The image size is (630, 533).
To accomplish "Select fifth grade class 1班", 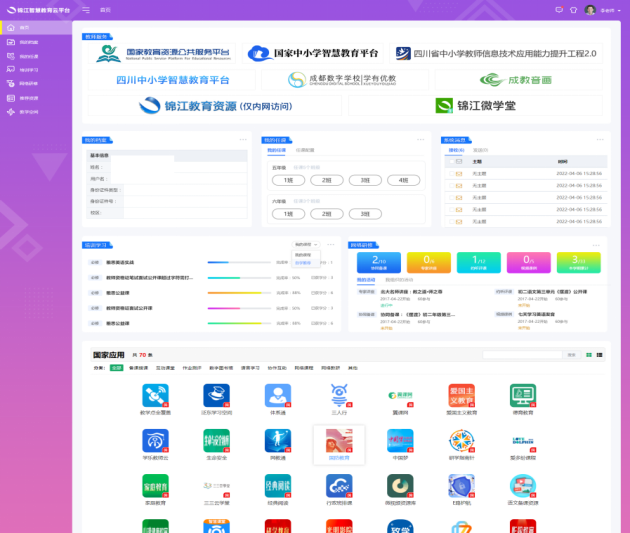I will click(288, 180).
